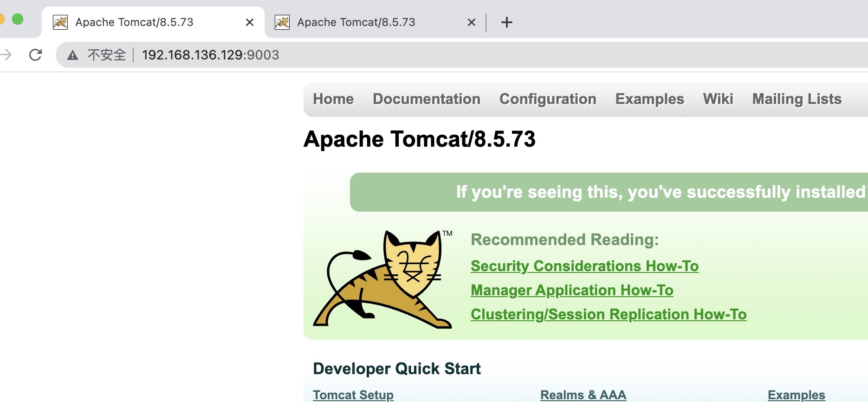This screenshot has width=868, height=402.
Task: Open the not-secure warning triangle icon
Action: pyautogui.click(x=72, y=55)
